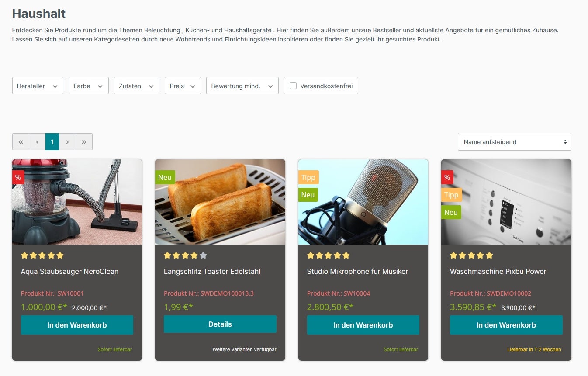Open the Studio Mikrophone für Musiker title link
588x376 pixels.
(x=357, y=271)
